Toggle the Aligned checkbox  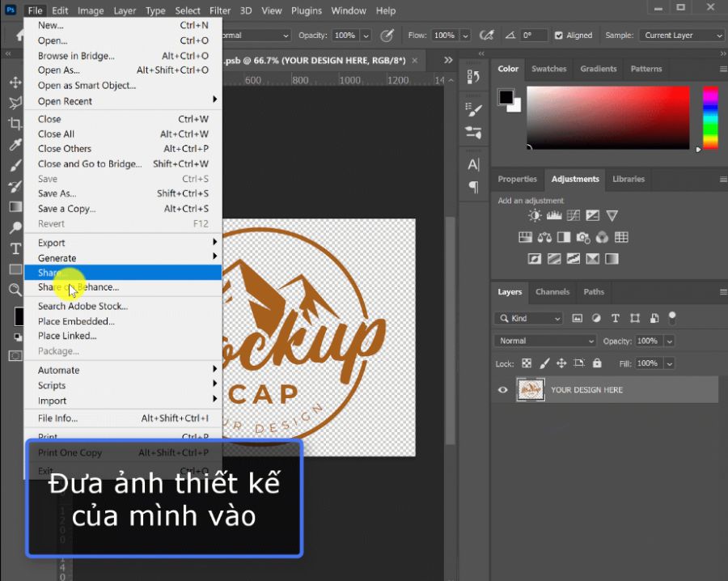click(559, 36)
